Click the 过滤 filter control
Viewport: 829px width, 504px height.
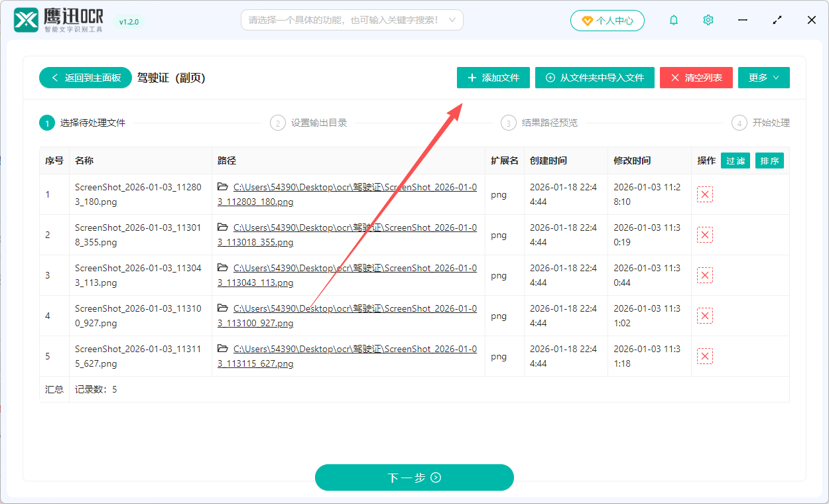click(735, 160)
